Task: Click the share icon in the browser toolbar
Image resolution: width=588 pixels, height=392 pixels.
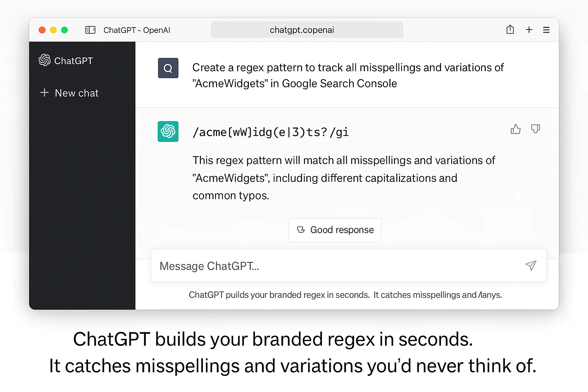Action: pos(510,29)
